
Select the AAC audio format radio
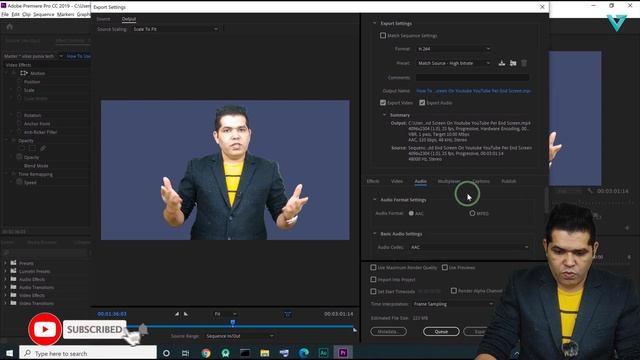click(x=411, y=213)
